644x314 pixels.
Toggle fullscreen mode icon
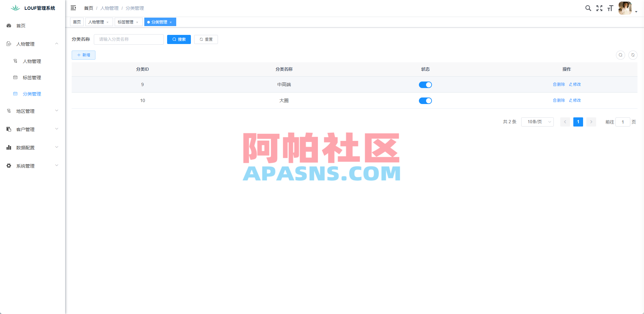click(x=599, y=8)
